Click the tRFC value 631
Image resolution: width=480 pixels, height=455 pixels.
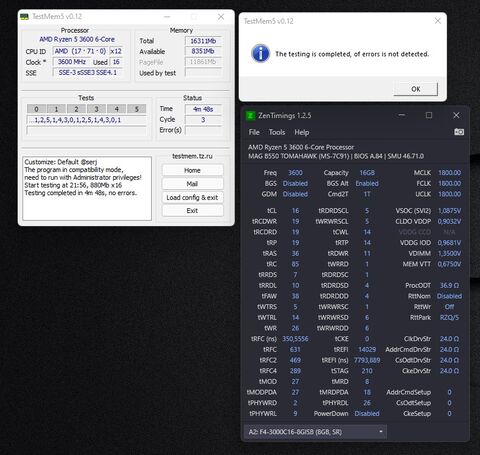click(295, 349)
